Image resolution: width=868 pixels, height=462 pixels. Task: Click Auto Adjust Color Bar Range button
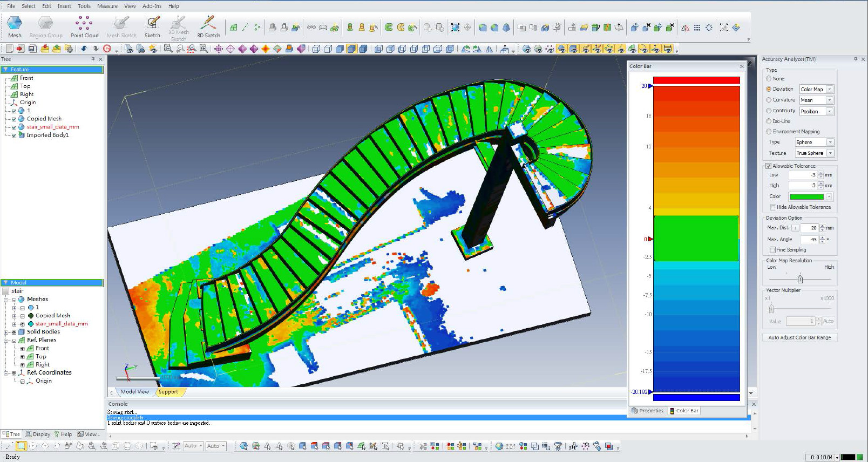coord(799,337)
